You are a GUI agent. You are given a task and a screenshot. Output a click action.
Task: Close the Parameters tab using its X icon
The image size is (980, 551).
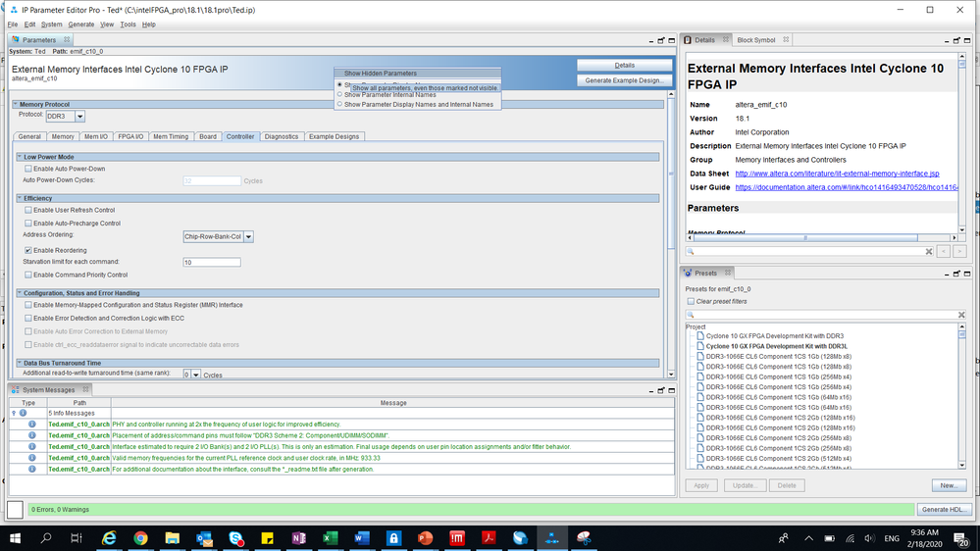coord(67,39)
